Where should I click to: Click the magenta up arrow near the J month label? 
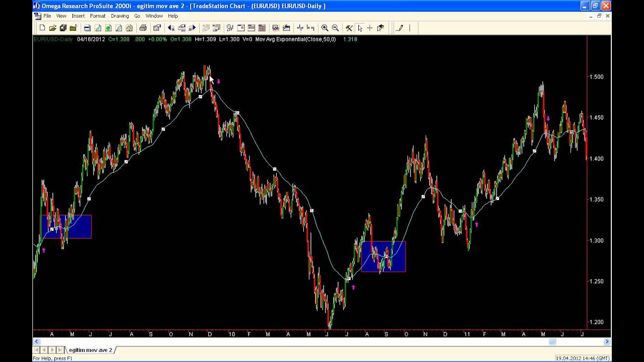[x=354, y=288]
